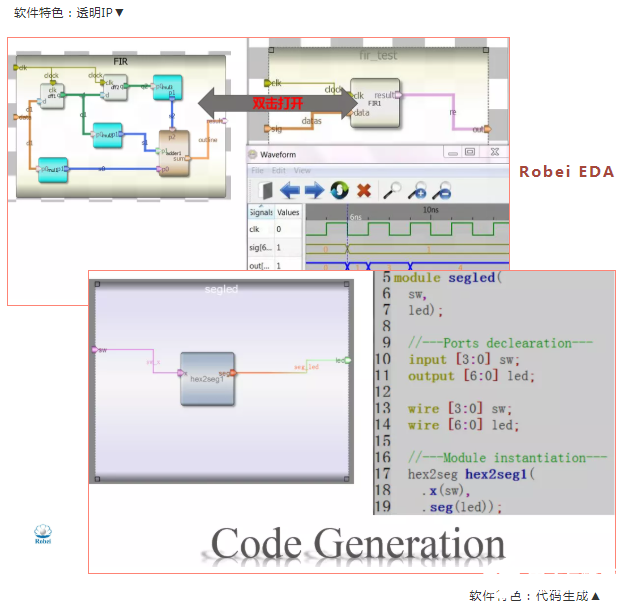The height and width of the screenshot is (605, 627).
Task: Select the sig[6... signal row
Action: pyautogui.click(x=275, y=248)
